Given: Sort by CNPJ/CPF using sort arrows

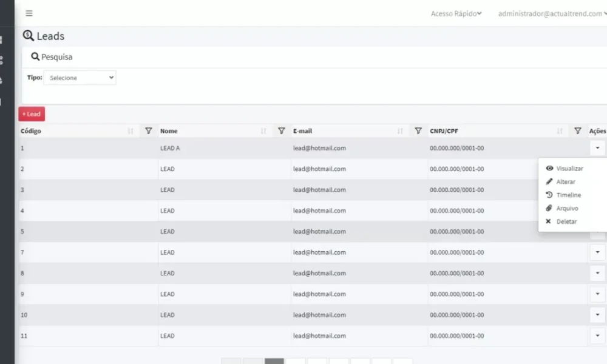Looking at the screenshot, I should tap(560, 131).
